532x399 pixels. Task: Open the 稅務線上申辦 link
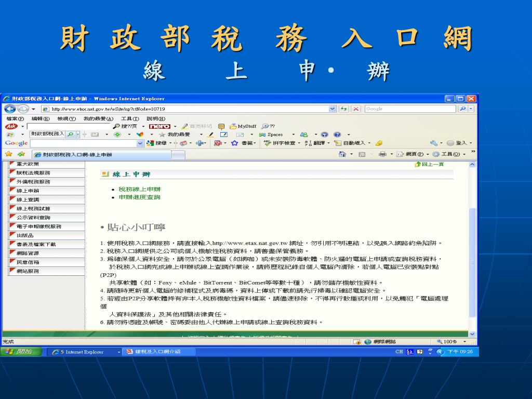pyautogui.click(x=139, y=189)
